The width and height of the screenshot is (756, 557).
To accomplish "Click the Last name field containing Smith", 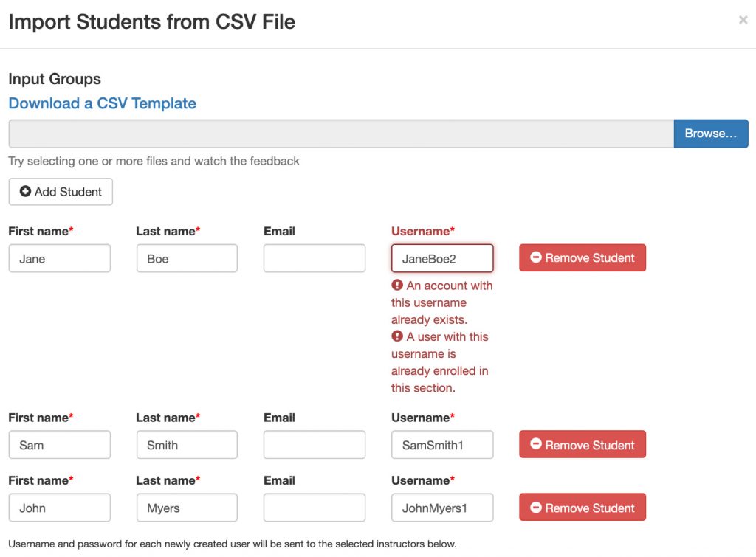I will 187,445.
